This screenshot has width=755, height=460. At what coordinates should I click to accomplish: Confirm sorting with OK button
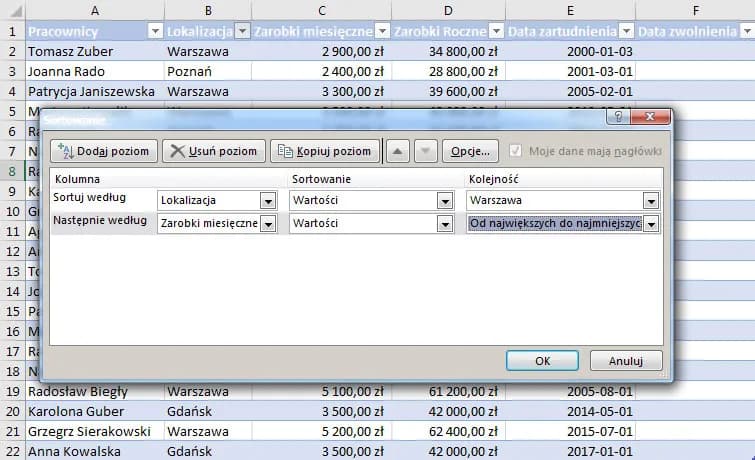[542, 360]
